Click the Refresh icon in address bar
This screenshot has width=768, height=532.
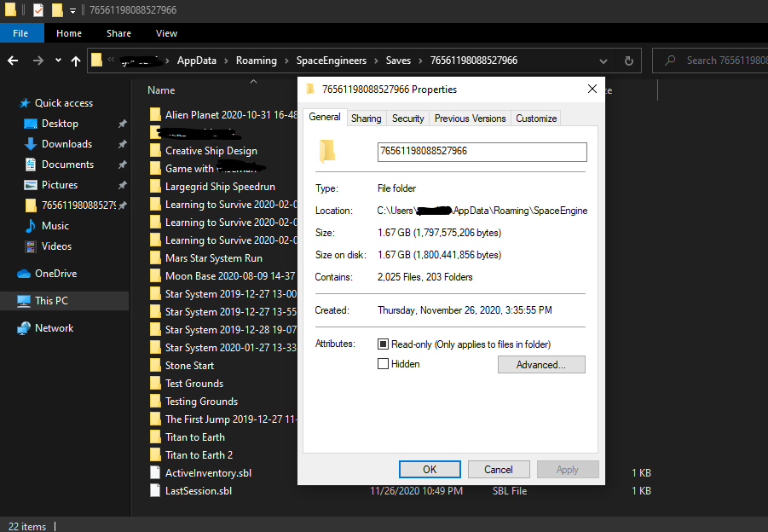coord(629,61)
